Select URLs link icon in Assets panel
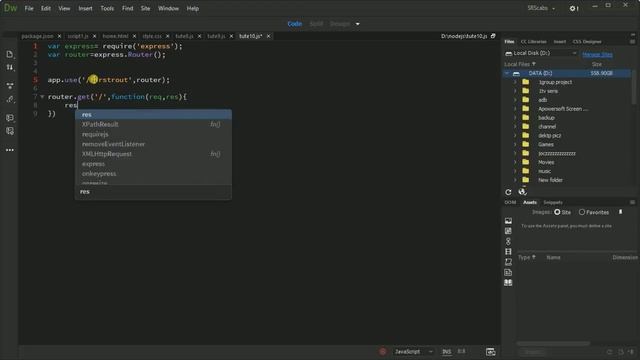This screenshot has height=360, width=640. [508, 241]
